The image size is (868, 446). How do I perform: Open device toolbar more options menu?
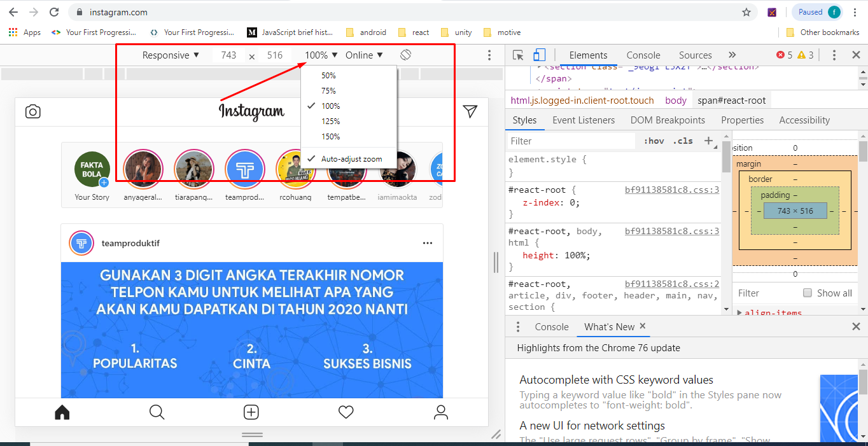click(x=489, y=55)
